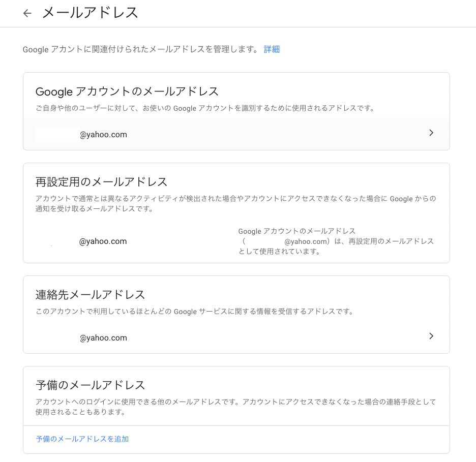The width and height of the screenshot is (476, 462).
Task: Click the back arrow to leave email settings
Action: pyautogui.click(x=26, y=13)
